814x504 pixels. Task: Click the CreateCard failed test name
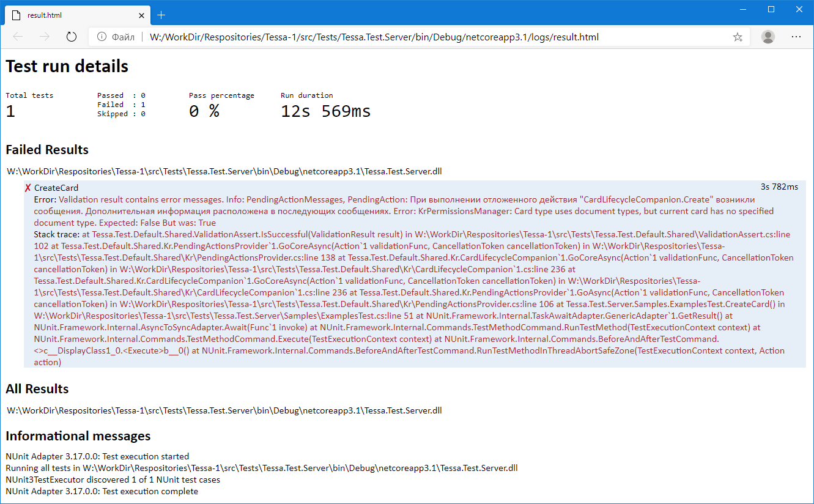[56, 188]
